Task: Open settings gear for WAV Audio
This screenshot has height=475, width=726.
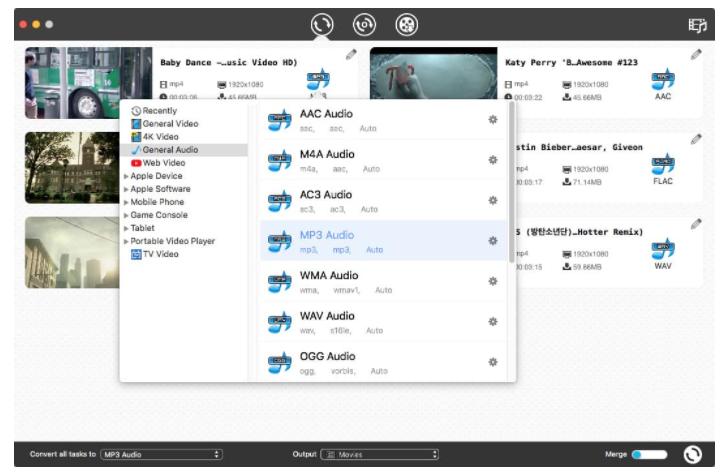Action: coord(493,321)
